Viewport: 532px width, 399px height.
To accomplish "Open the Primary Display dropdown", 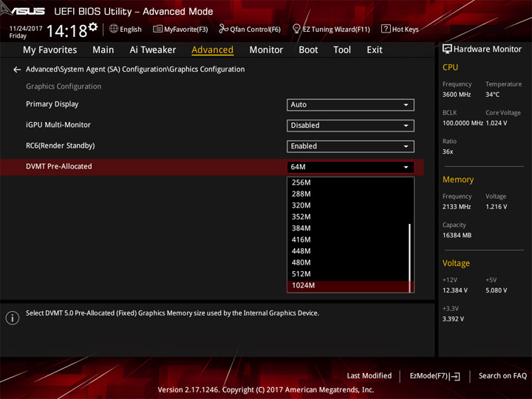I will point(350,105).
